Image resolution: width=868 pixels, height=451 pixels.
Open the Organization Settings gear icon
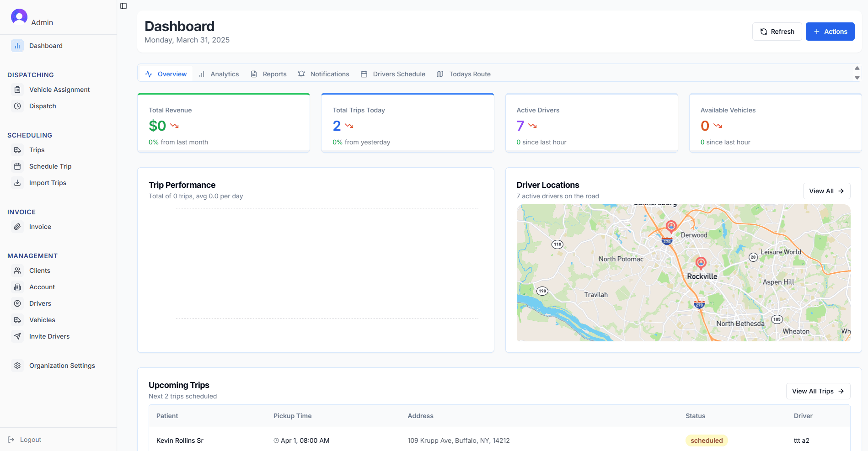tap(17, 366)
